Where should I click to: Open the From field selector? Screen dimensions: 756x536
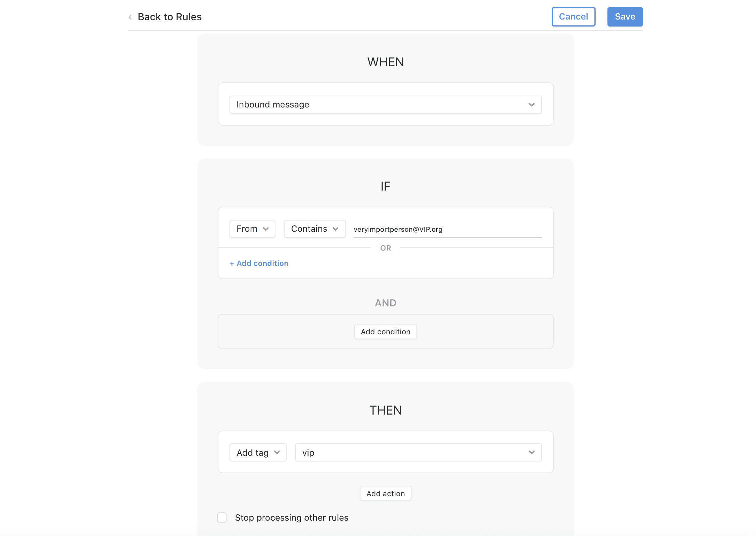pyautogui.click(x=252, y=229)
